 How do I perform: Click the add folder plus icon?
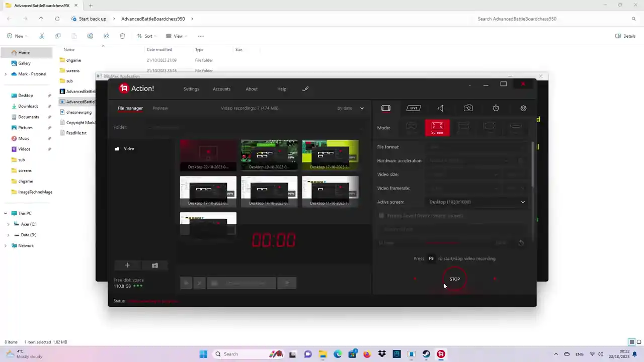pyautogui.click(x=127, y=265)
